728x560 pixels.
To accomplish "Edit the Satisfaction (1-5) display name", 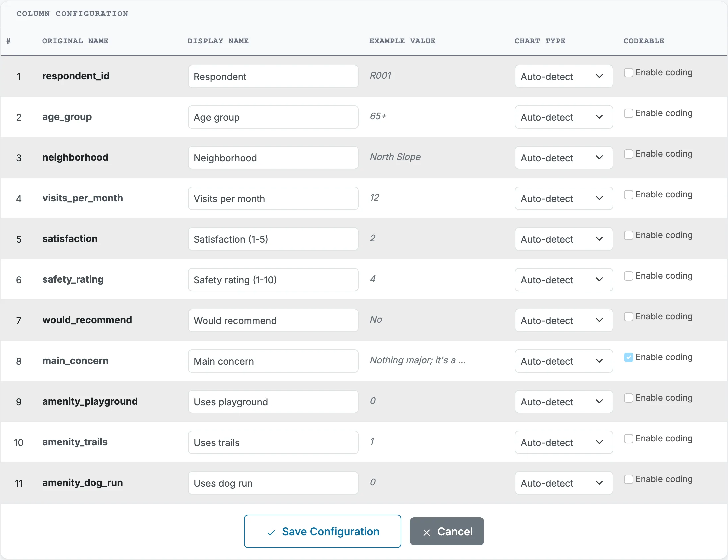I will pos(273,239).
